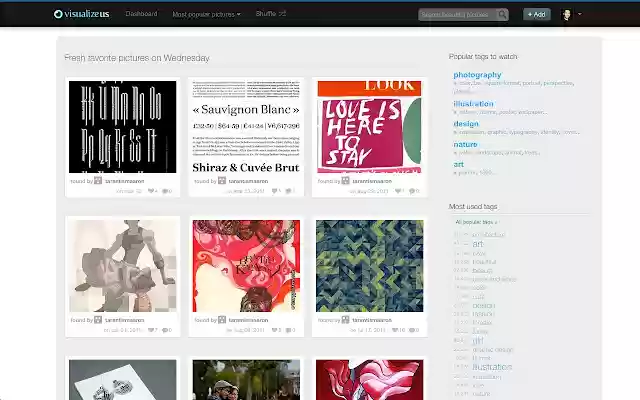Viewport: 640px width, 400px height.
Task: Click finder avatar under red swirl illustration
Action: [x=222, y=320]
